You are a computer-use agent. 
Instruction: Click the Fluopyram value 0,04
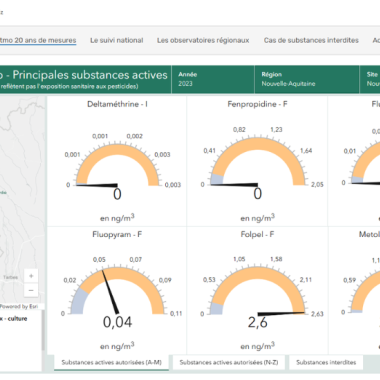pyautogui.click(x=117, y=322)
